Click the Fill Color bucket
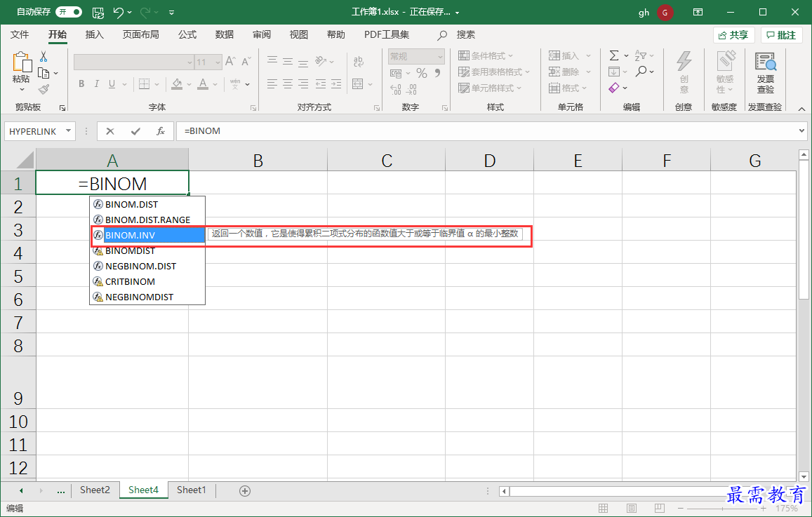Image resolution: width=812 pixels, height=517 pixels. point(177,84)
